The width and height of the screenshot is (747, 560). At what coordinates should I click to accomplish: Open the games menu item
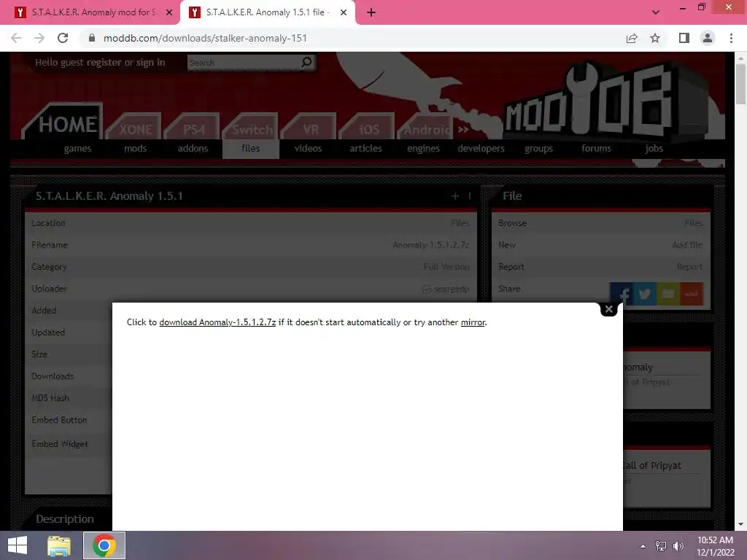(x=77, y=149)
